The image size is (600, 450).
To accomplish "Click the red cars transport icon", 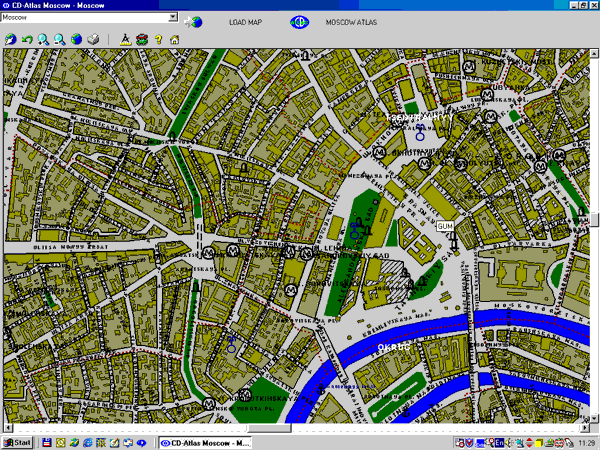I will tap(142, 39).
